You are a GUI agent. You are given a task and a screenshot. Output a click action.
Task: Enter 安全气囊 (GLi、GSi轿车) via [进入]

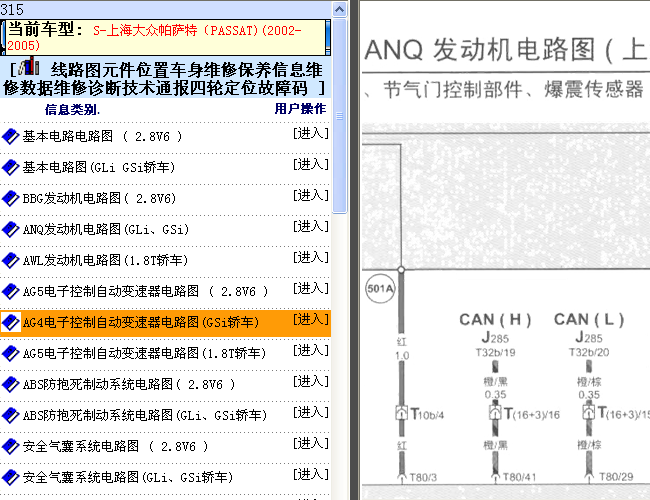point(310,474)
